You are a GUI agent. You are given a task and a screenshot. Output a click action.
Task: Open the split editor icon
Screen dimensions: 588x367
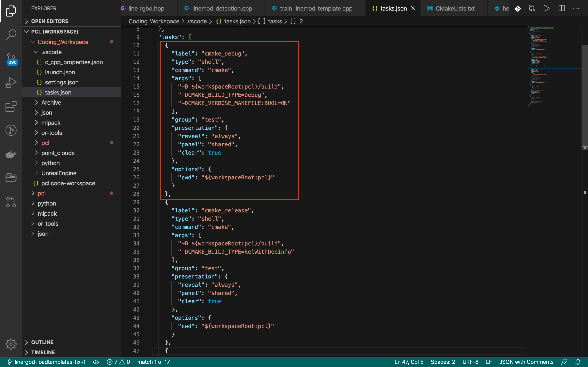(562, 8)
